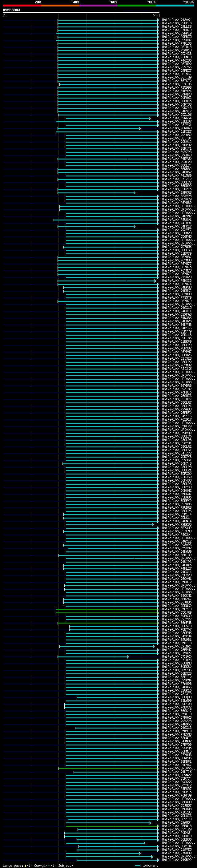Viewport: 197px width, 868px height.
Task: Select the UniRef100_C5M1J4 label
Action: [177, 514]
